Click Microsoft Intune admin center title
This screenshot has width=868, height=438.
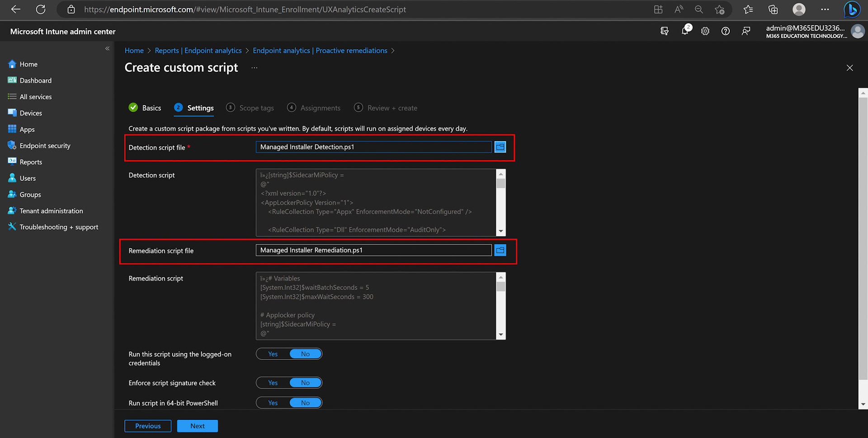tap(63, 31)
